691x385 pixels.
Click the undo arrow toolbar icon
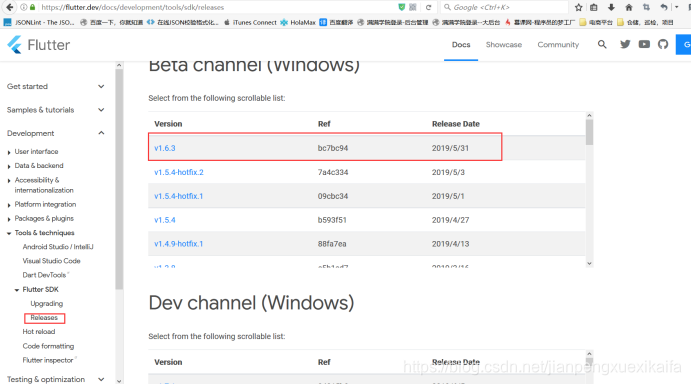664,7
